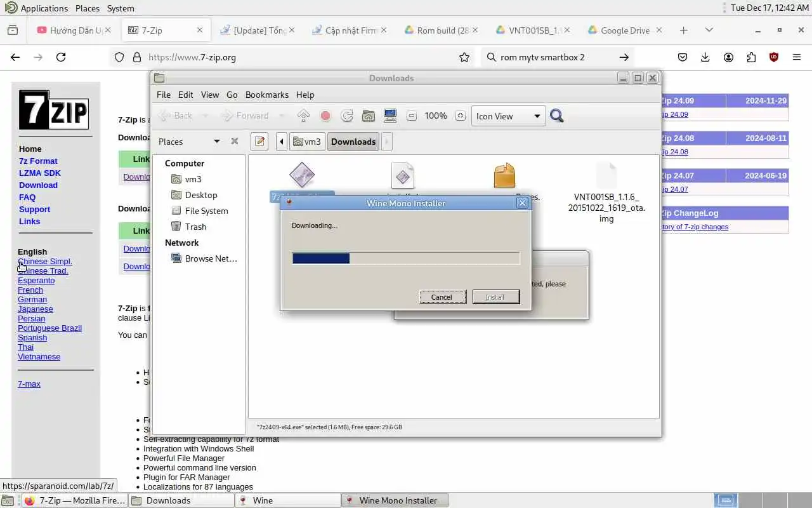Select the 7z2409-x64.exe file icon
The height and width of the screenshot is (508, 812).
(302, 175)
